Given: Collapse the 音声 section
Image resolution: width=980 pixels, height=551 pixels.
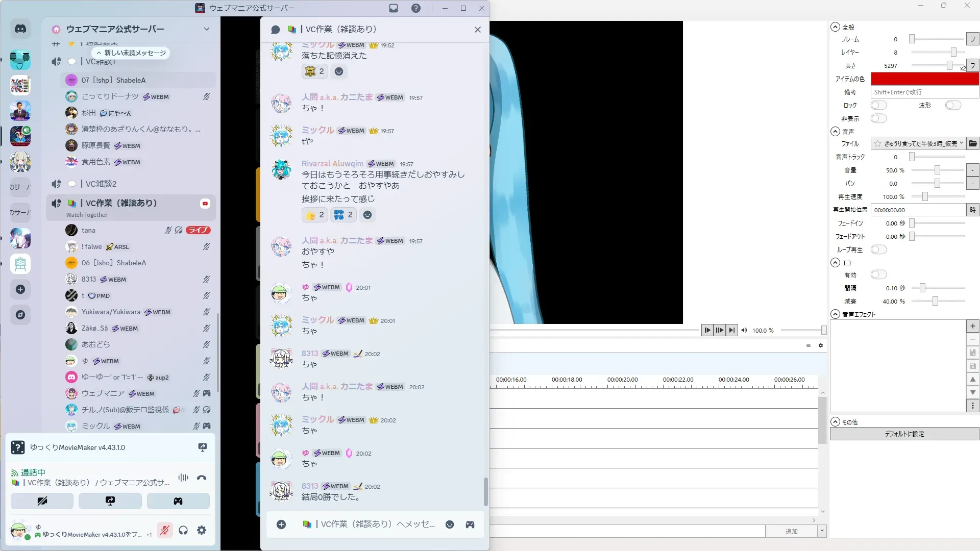Looking at the screenshot, I should click(x=835, y=132).
